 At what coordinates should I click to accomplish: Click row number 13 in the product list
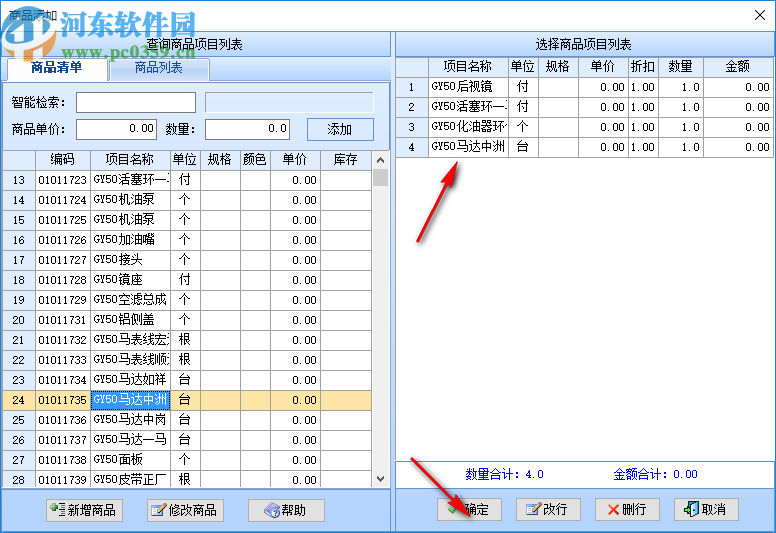(x=19, y=180)
